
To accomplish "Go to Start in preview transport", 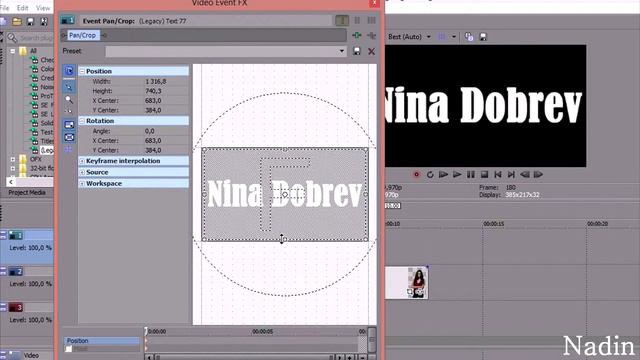I will point(498,175).
